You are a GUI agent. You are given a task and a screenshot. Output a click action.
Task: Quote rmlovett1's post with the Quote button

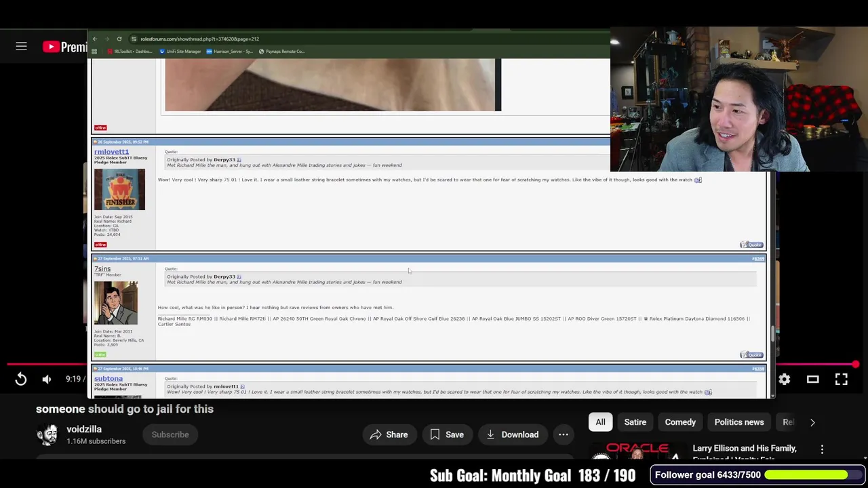point(751,245)
